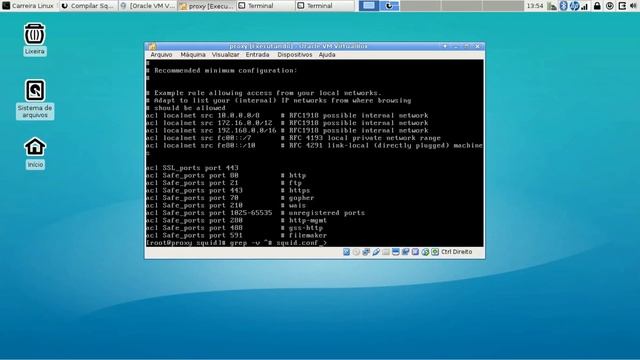Click the keyboard capture indicator icon

(x=435, y=252)
